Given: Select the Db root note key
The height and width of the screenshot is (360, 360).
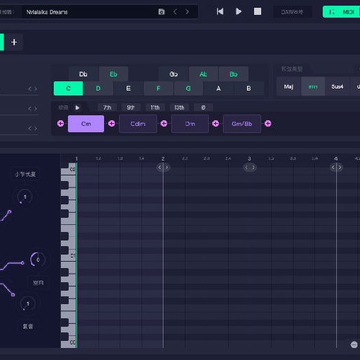Looking at the screenshot, I should 83,74.
